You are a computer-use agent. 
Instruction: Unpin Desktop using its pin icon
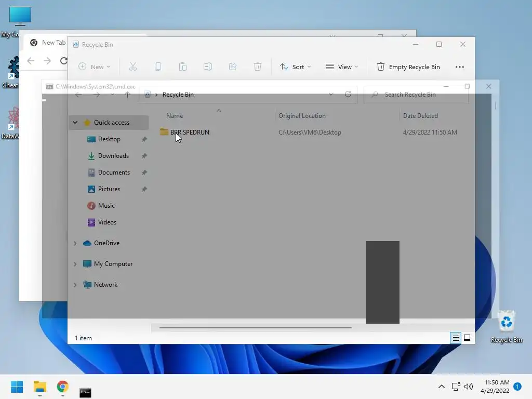pyautogui.click(x=144, y=139)
